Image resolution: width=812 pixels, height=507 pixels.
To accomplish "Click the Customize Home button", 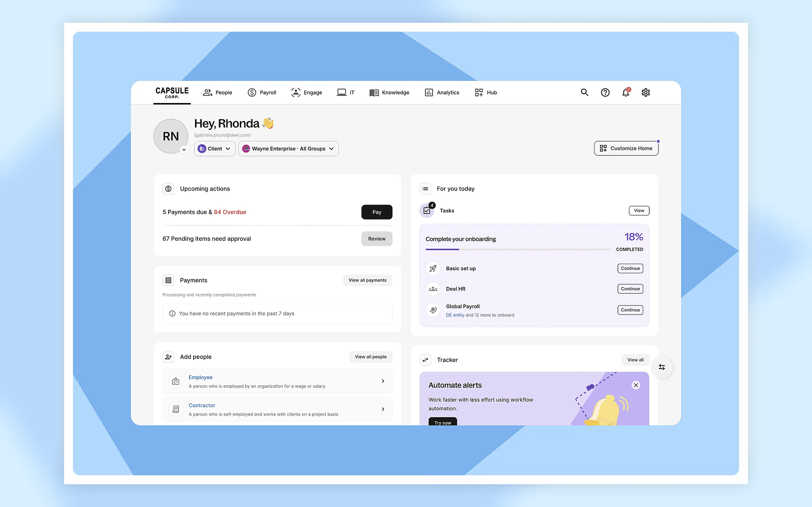I will [626, 148].
